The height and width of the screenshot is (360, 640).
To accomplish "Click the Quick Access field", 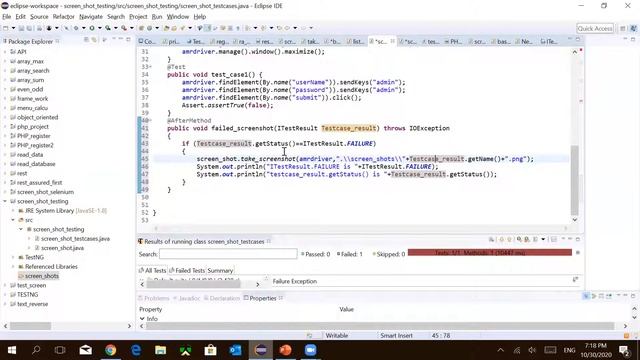I will [x=595, y=28].
